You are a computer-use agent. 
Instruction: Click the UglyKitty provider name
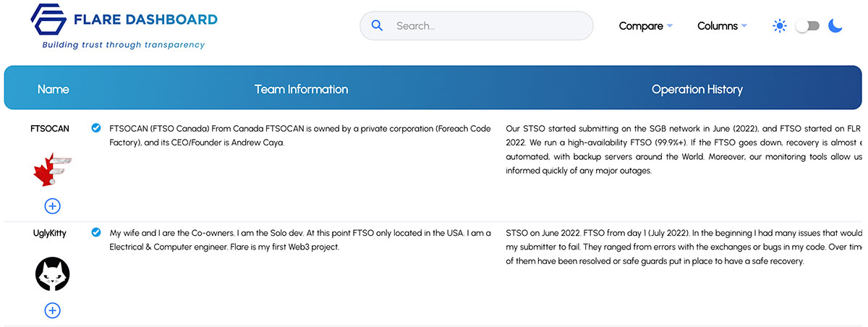pyautogui.click(x=52, y=233)
